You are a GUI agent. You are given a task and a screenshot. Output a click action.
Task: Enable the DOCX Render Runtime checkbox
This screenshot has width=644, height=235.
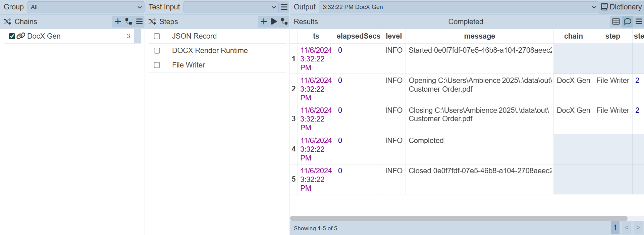[157, 51]
